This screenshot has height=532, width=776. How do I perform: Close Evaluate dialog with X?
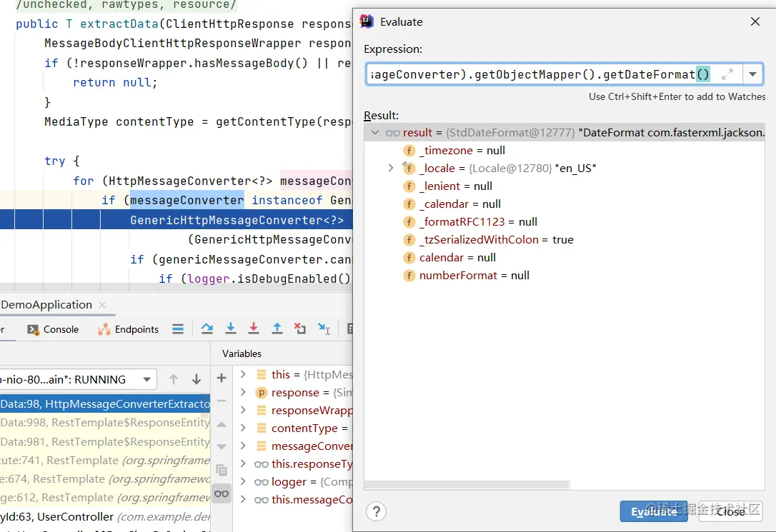pos(755,21)
